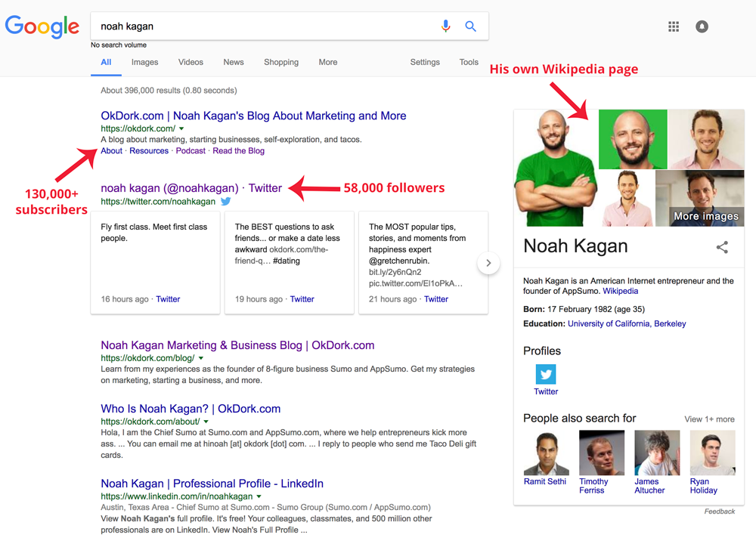Image resolution: width=756 pixels, height=547 pixels.
Task: Click the About 396,000 results text
Action: click(169, 91)
